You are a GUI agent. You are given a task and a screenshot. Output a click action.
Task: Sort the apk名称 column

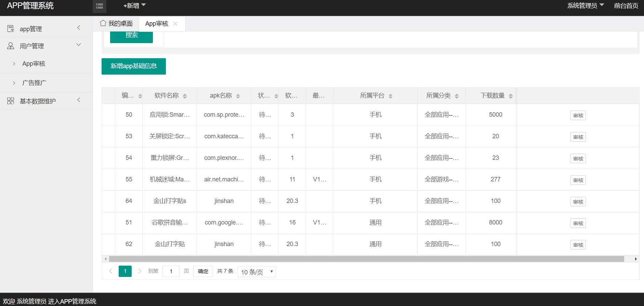click(x=238, y=96)
